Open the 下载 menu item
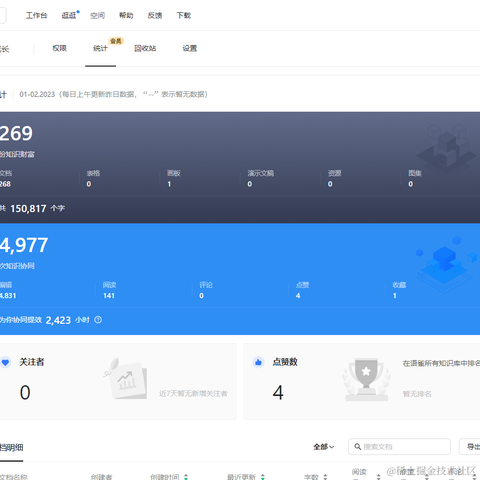Viewport: 480px width, 480px height. (183, 15)
